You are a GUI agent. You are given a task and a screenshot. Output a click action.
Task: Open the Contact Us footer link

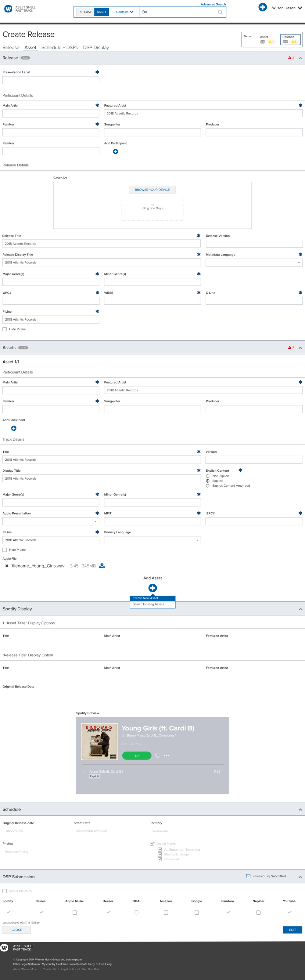click(x=49, y=969)
